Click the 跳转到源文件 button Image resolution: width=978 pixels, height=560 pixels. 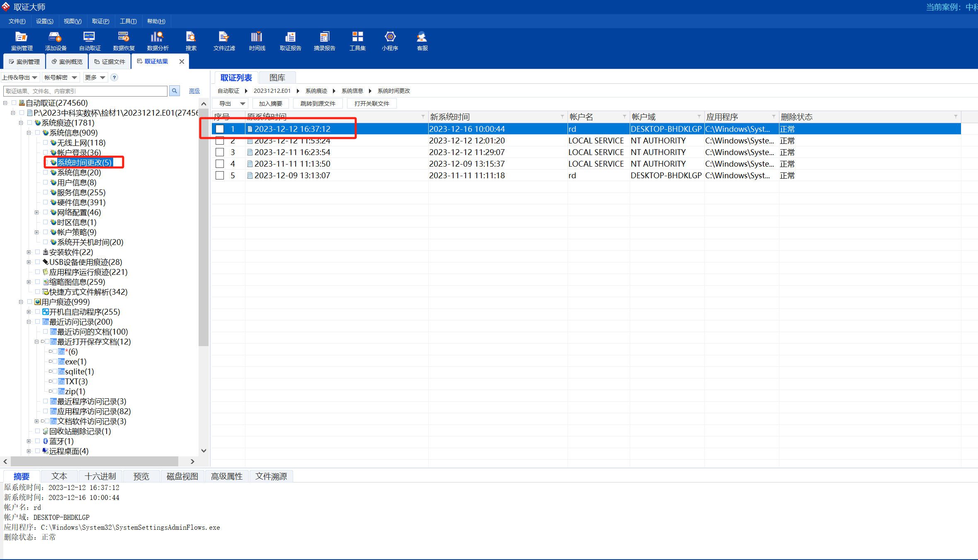coord(318,104)
